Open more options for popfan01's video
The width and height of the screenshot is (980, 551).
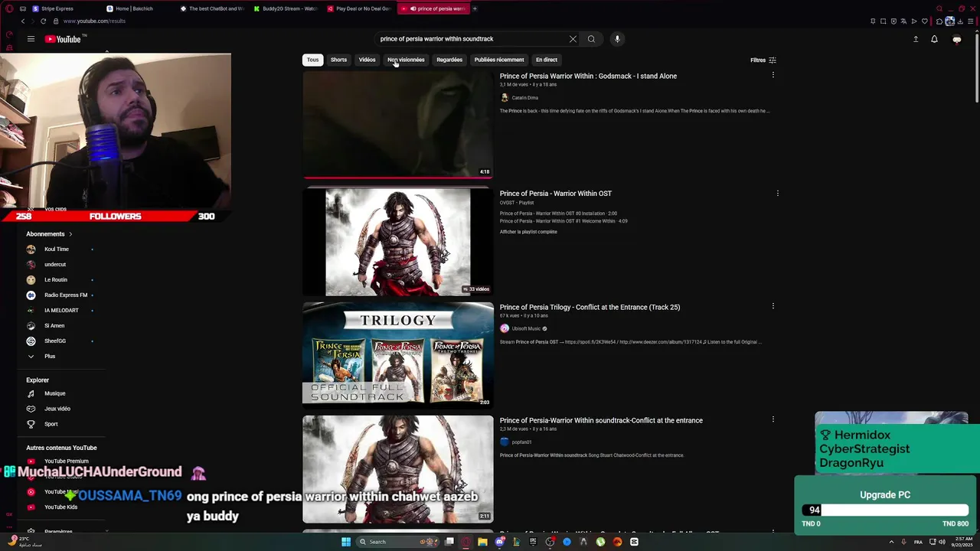point(773,419)
